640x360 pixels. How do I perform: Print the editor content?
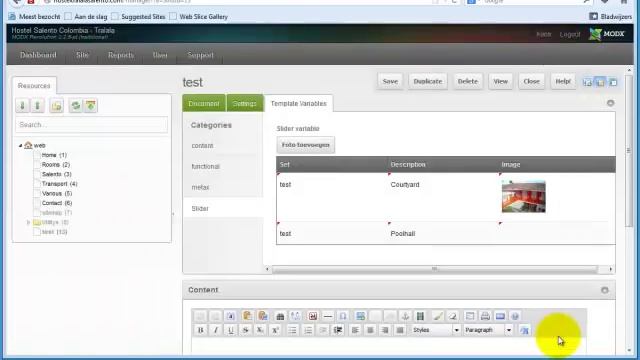click(485, 316)
